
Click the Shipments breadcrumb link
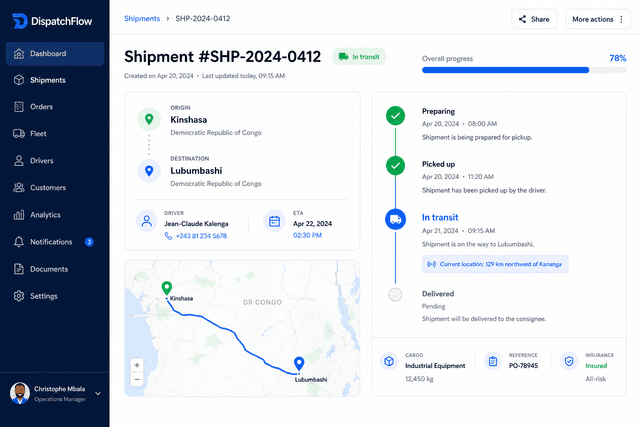[x=142, y=18]
